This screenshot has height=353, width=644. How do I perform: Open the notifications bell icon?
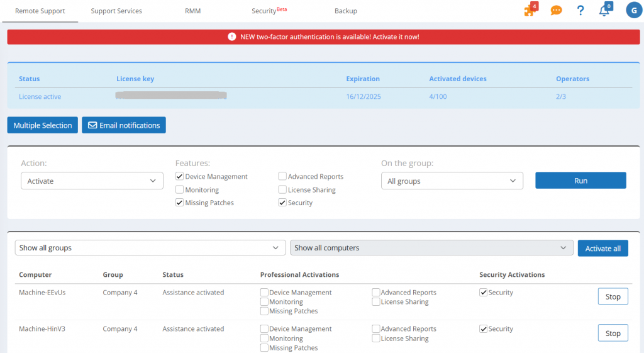click(x=604, y=11)
